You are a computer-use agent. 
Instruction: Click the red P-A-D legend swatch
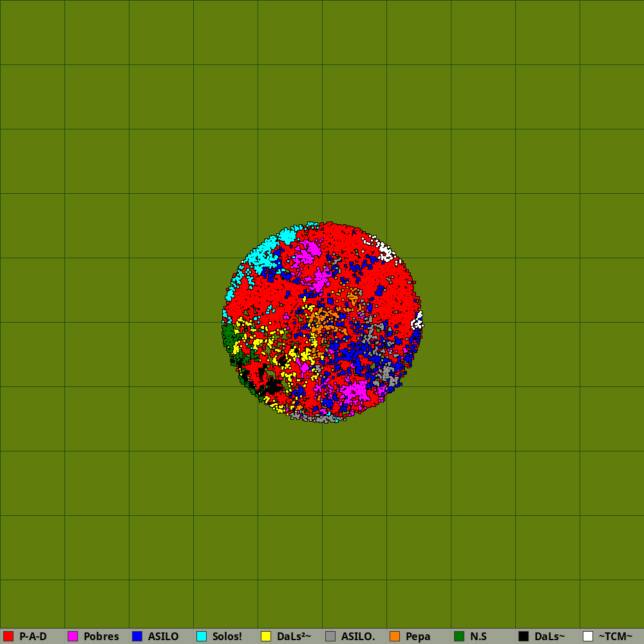point(8,636)
